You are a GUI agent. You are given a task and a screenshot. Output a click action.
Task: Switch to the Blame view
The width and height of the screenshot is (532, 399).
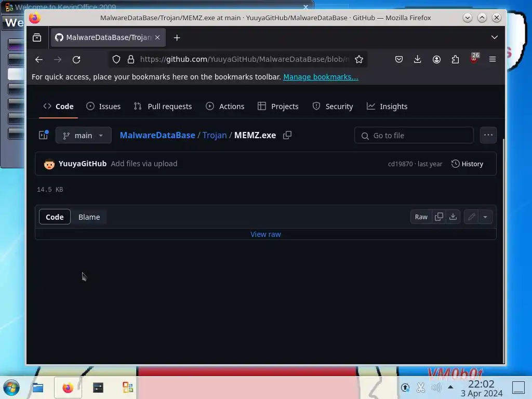click(89, 217)
